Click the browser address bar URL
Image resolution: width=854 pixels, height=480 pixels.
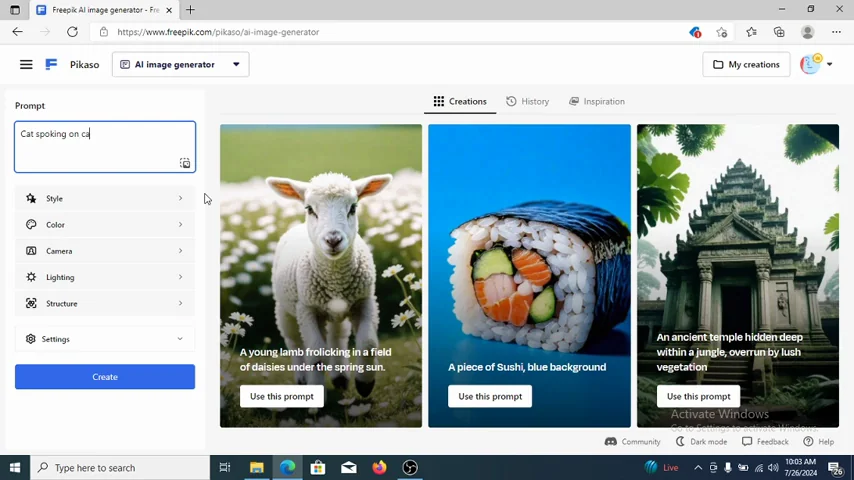218,32
